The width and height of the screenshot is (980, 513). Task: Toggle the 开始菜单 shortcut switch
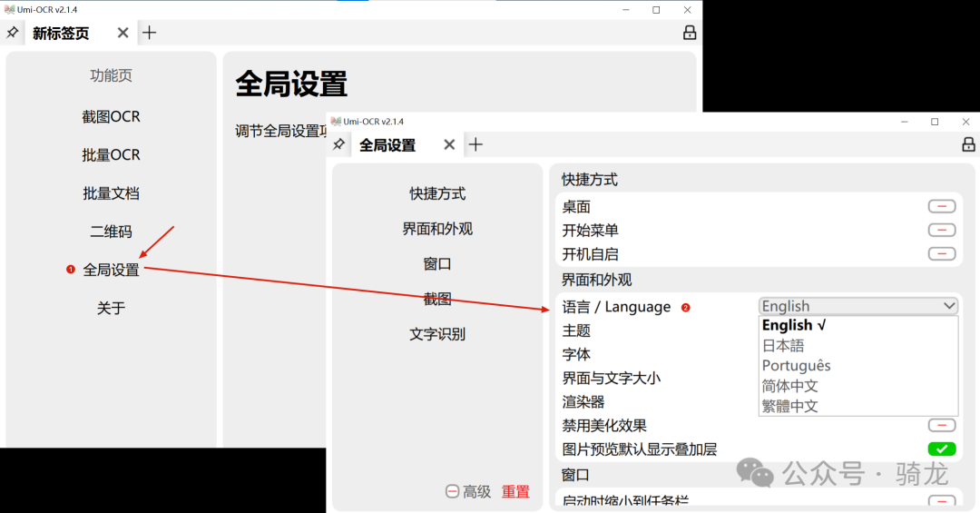(942, 231)
